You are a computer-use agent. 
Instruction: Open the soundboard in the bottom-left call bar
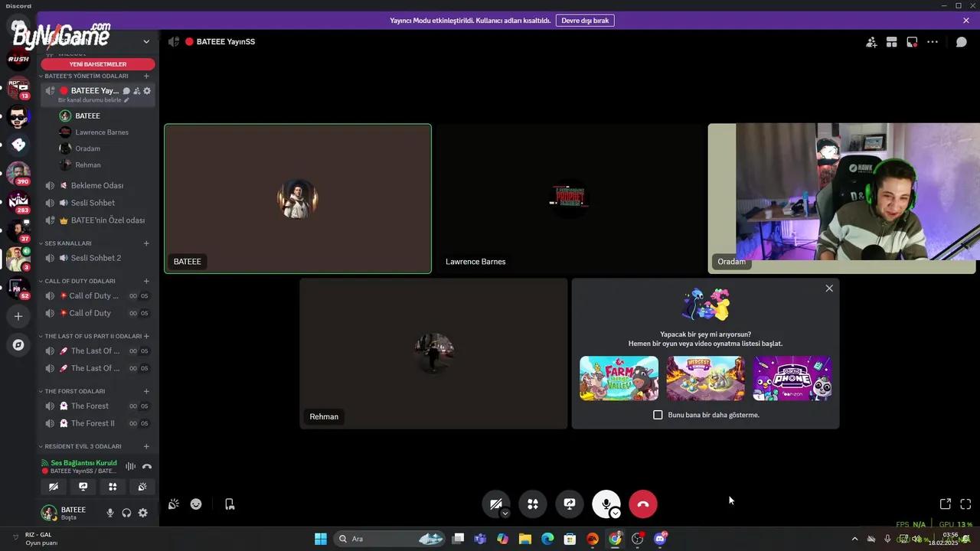[174, 504]
